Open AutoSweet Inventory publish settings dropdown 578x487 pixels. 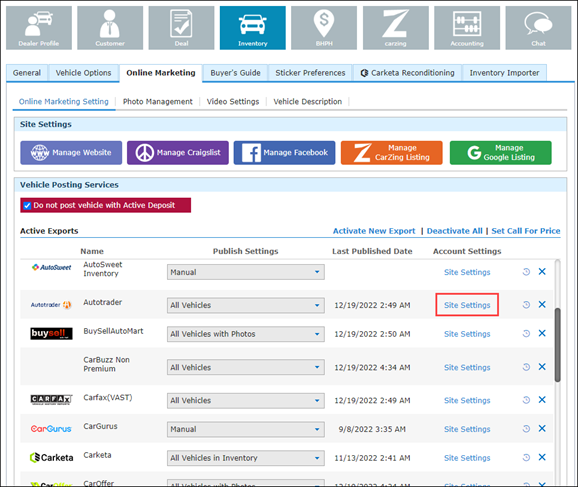click(x=246, y=272)
